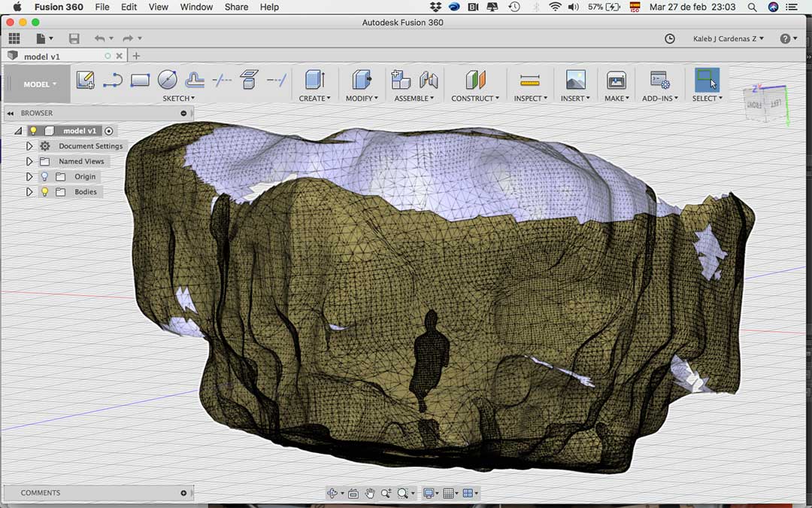
Task: Click the Create Sketch icon
Action: pos(86,80)
